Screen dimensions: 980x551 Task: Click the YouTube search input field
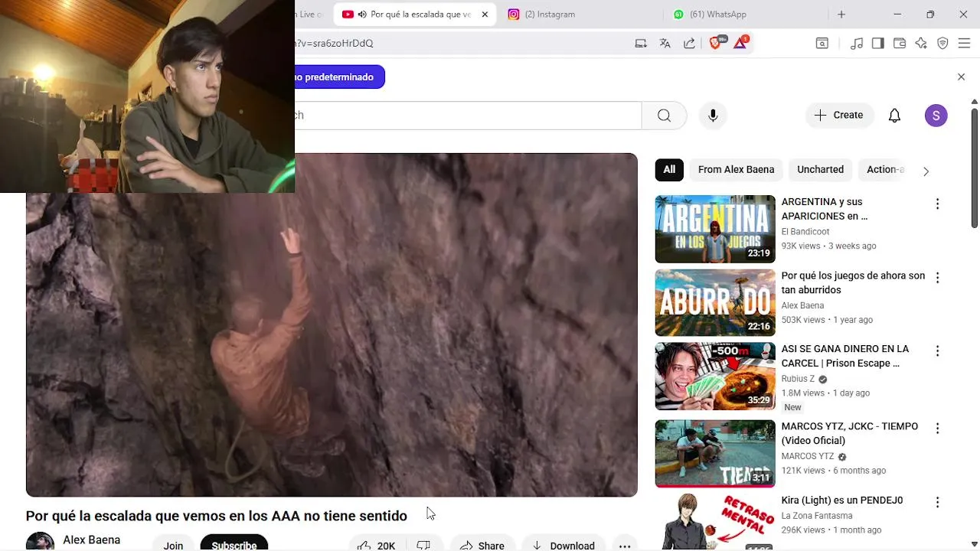[x=468, y=116]
